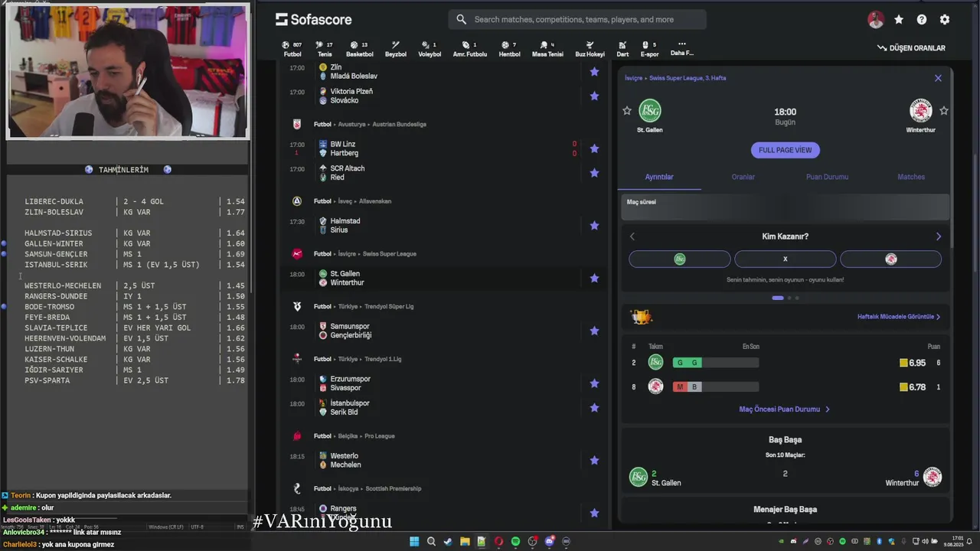Vote for St. Gallen in Kim Kazanır
This screenshot has height=551, width=980.
[679, 259]
